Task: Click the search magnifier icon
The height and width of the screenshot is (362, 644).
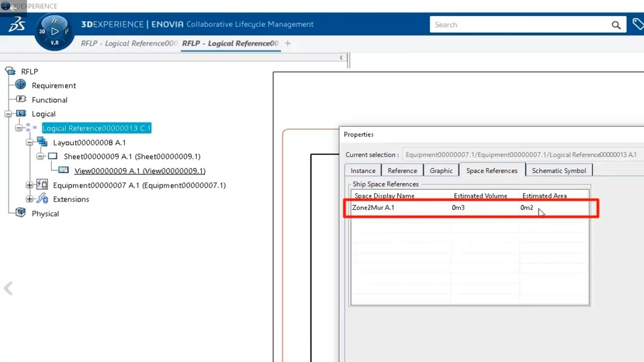Action: click(x=616, y=25)
